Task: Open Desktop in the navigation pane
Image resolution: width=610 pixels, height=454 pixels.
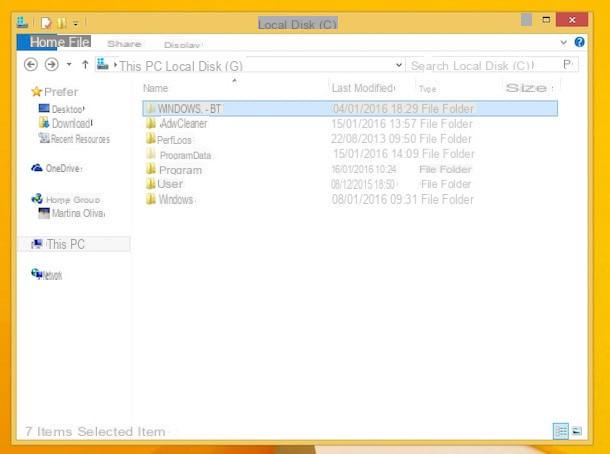Action: point(61,109)
